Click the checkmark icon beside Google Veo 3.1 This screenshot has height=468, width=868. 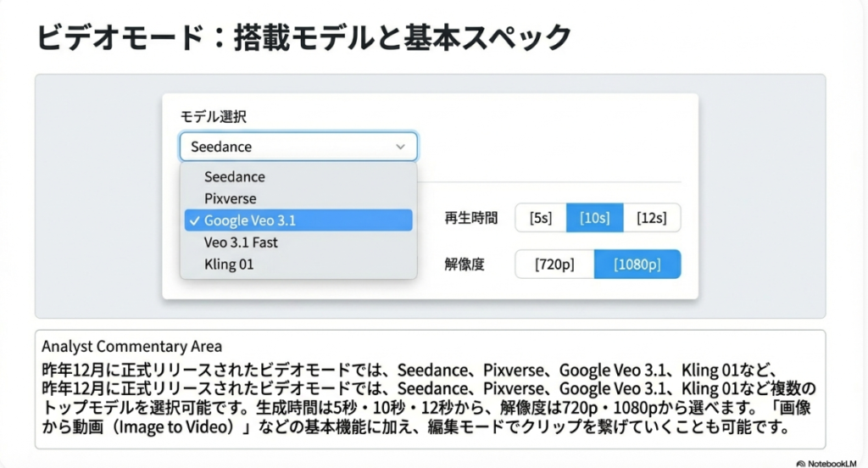[195, 220]
